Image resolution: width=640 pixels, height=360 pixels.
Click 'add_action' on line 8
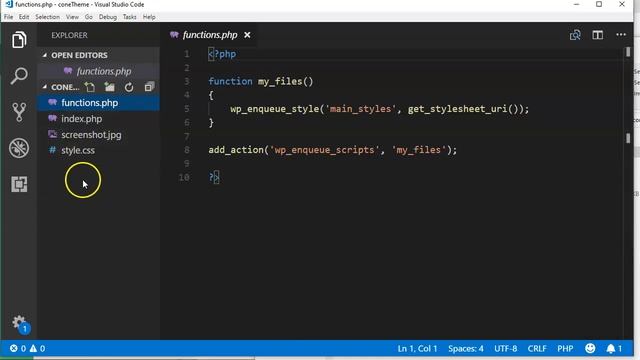click(236, 150)
